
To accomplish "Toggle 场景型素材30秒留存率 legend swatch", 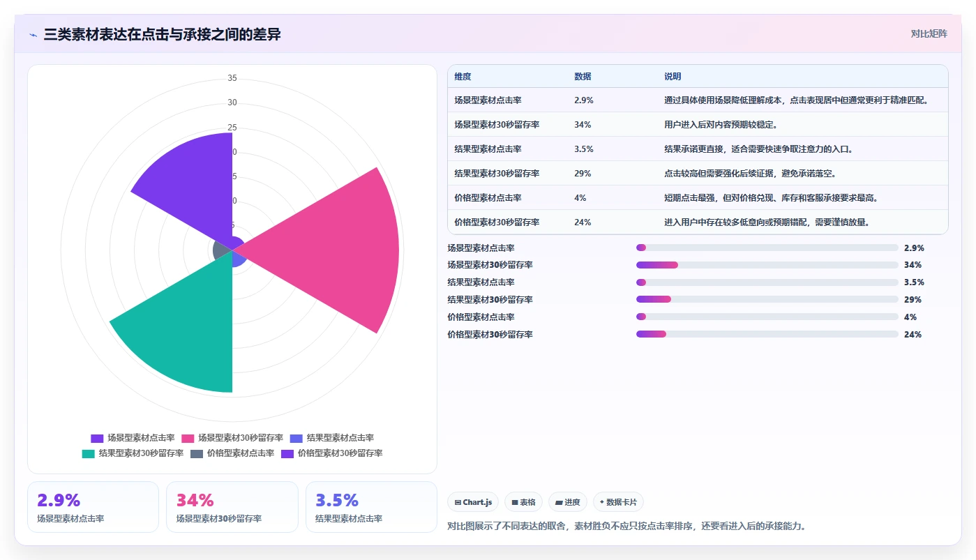I will point(188,438).
